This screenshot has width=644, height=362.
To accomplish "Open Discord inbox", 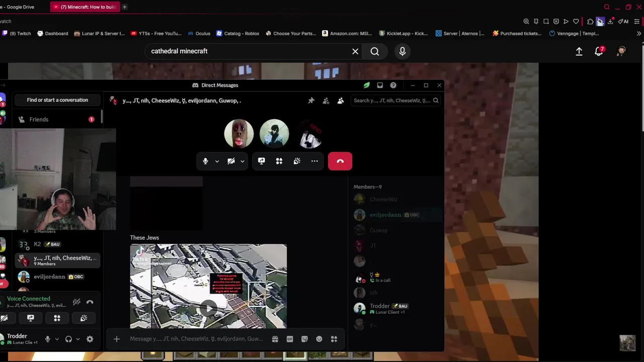I will (x=380, y=85).
